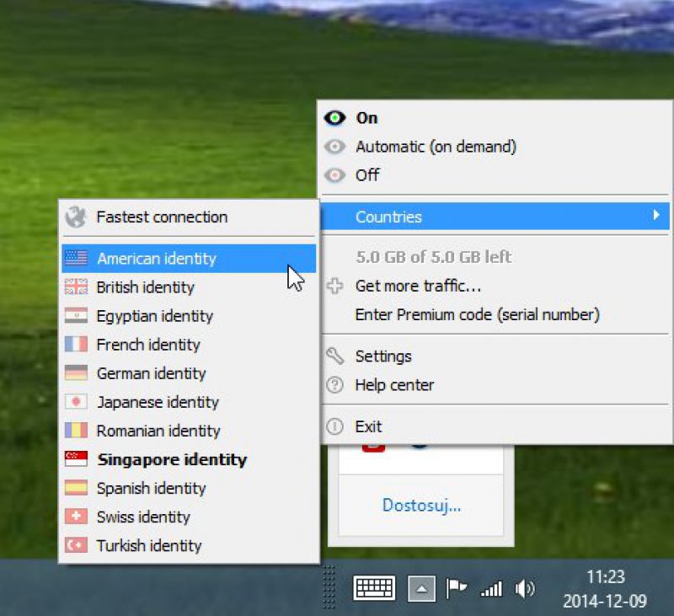This screenshot has height=616, width=674.
Task: Click the taskbar dotted grip handle
Action: pyautogui.click(x=329, y=587)
